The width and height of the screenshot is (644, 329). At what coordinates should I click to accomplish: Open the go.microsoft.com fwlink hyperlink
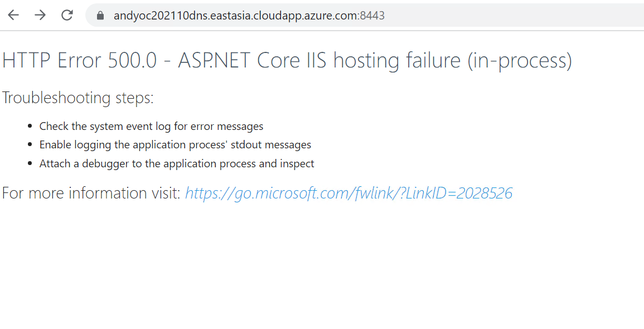point(348,193)
